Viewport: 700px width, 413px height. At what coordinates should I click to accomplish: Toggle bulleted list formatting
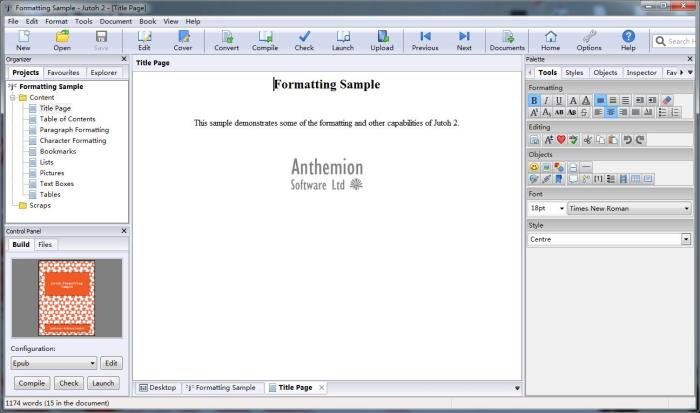662,113
